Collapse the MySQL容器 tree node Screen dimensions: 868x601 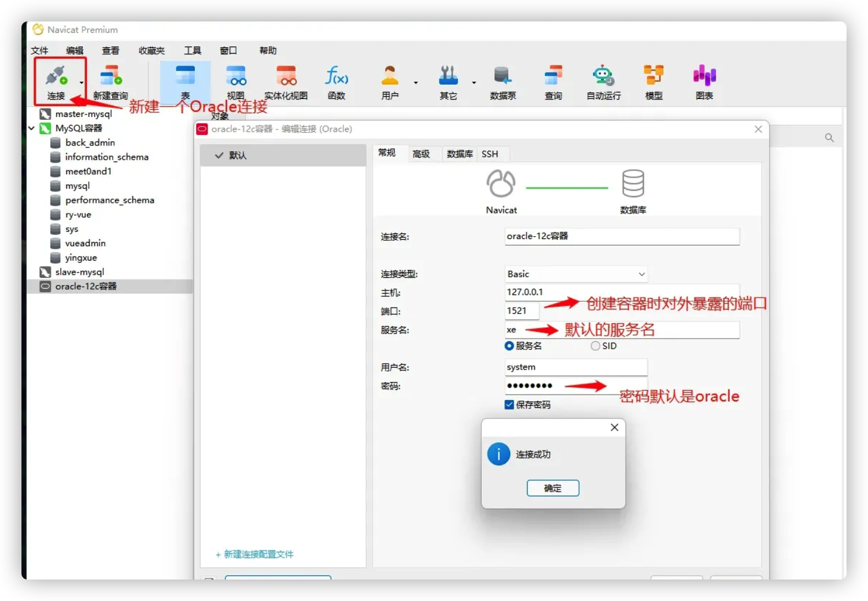point(32,128)
